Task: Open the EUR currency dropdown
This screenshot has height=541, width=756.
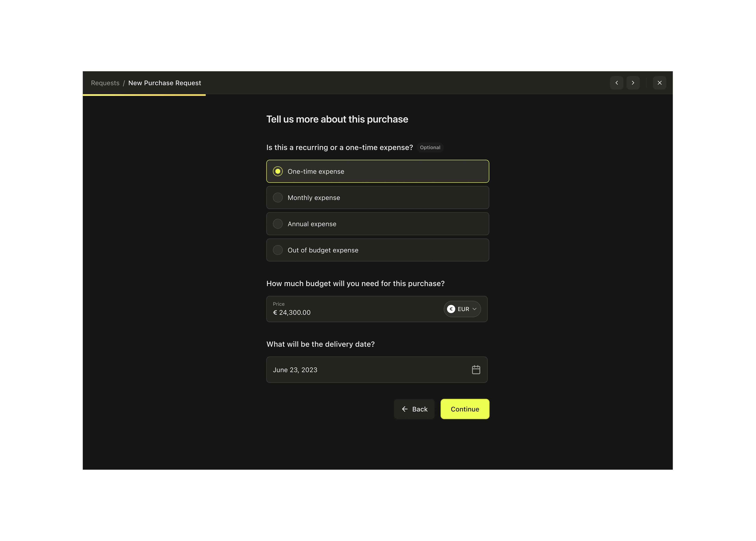Action: click(x=463, y=309)
